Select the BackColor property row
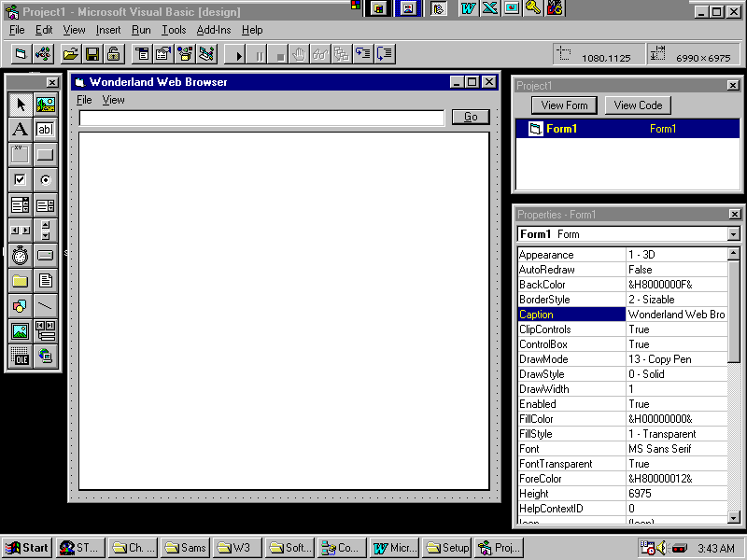Screen dimensions: 747x560 click(571, 285)
